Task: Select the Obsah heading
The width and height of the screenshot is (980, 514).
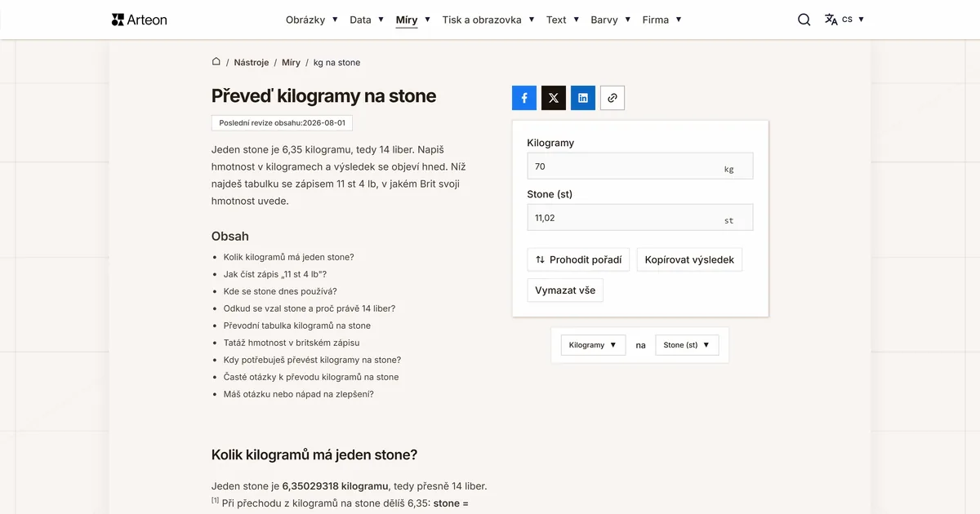Action: (x=230, y=236)
